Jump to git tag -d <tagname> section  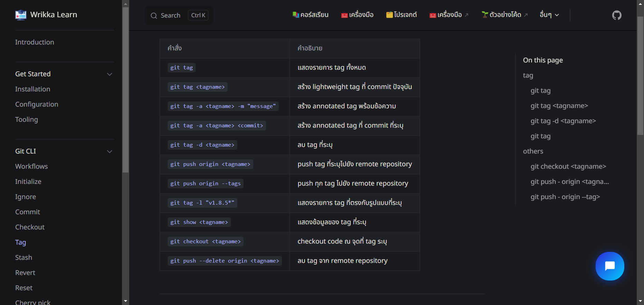pos(563,121)
